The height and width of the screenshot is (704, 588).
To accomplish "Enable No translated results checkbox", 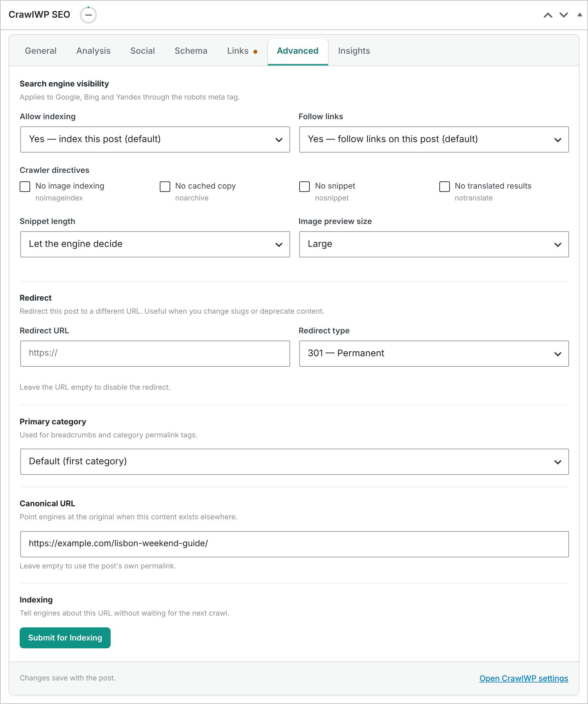I will 444,186.
